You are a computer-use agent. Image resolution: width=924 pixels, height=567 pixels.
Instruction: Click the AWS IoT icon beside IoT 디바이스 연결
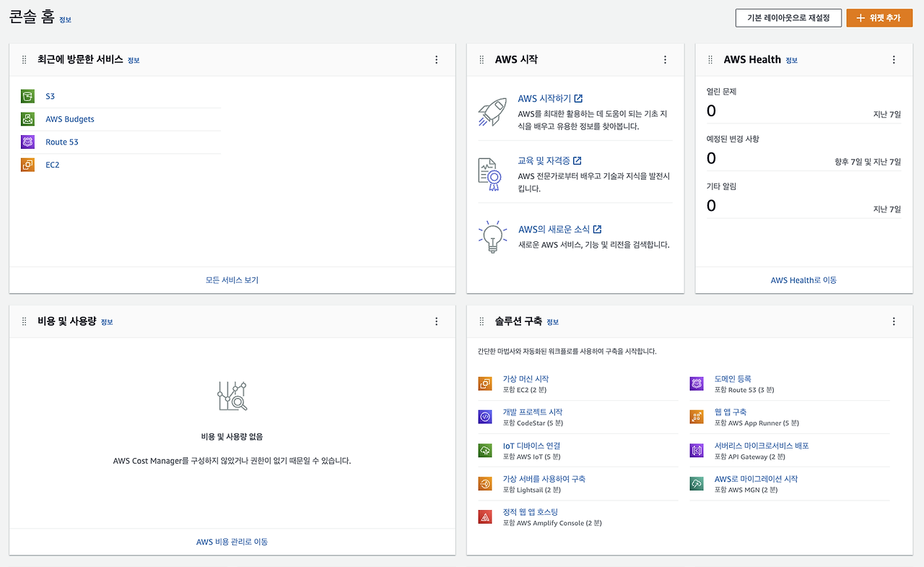click(x=485, y=451)
